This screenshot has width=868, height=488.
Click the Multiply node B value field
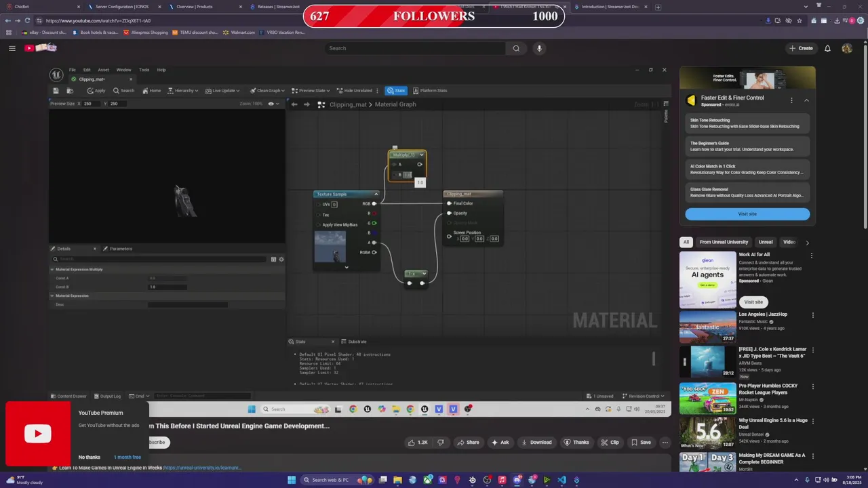407,175
